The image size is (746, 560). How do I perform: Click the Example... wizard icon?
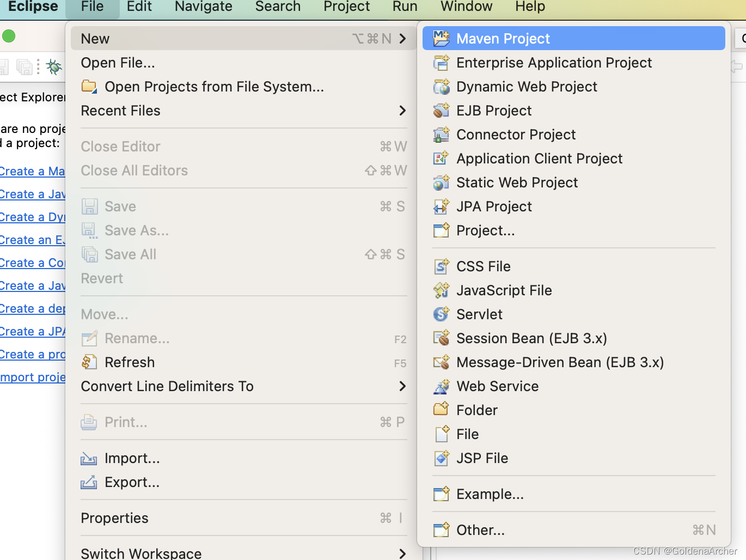[441, 494]
